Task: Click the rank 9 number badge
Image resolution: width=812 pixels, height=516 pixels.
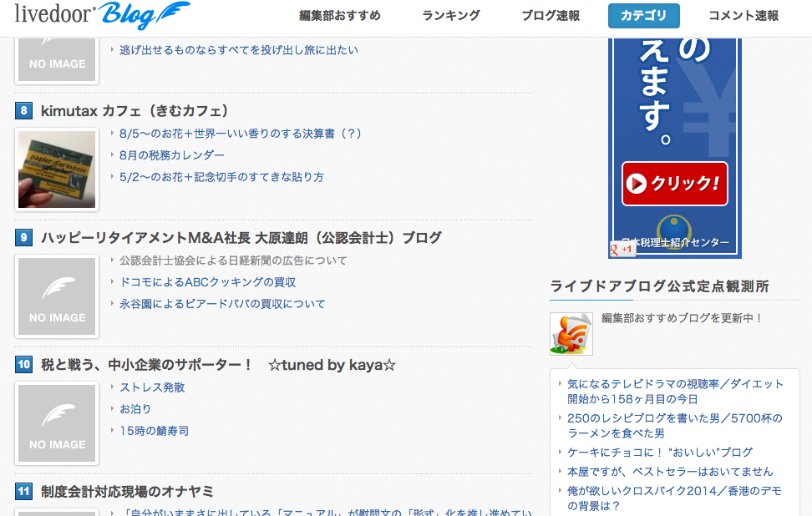Action: 24,238
